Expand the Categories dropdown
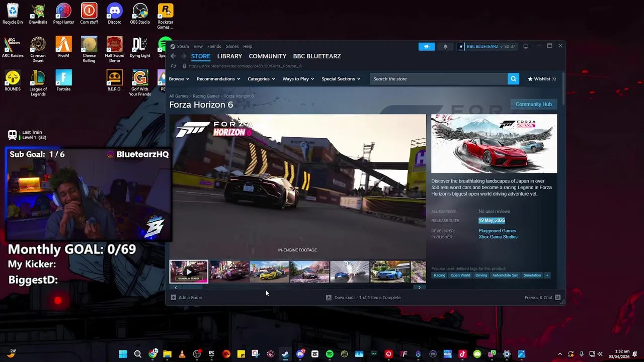 click(261, 79)
